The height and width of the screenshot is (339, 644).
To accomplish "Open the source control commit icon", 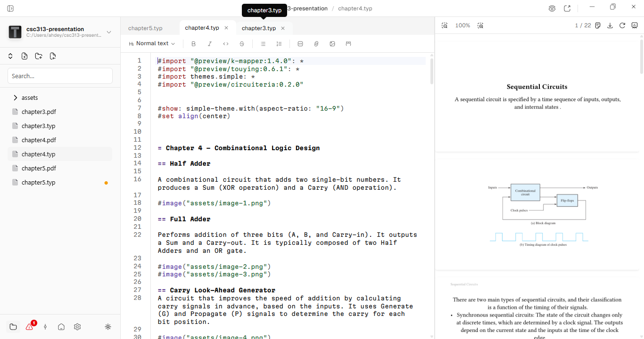I will coord(45,327).
